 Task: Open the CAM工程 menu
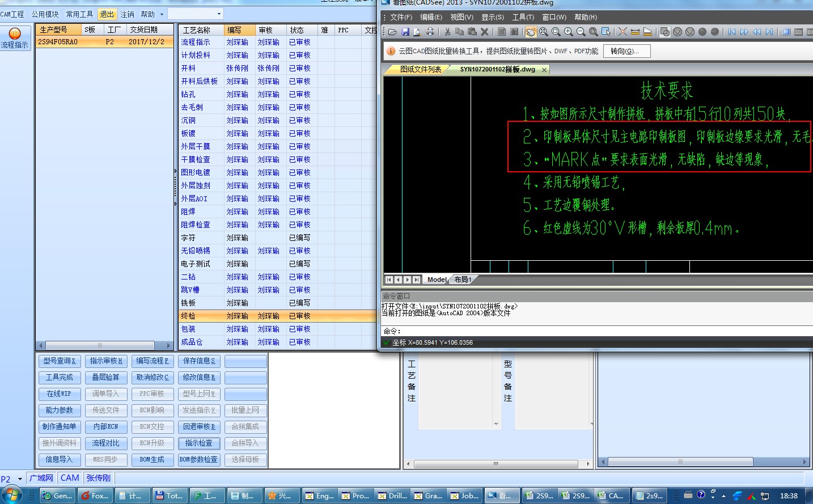[x=12, y=14]
